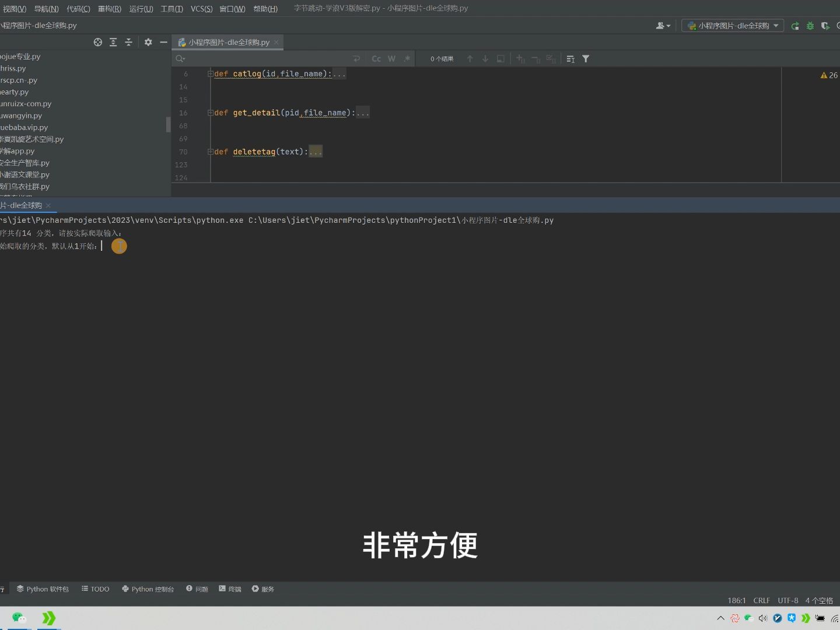Click the warning count 26 indicator
The width and height of the screenshot is (840, 630).
[x=829, y=75]
